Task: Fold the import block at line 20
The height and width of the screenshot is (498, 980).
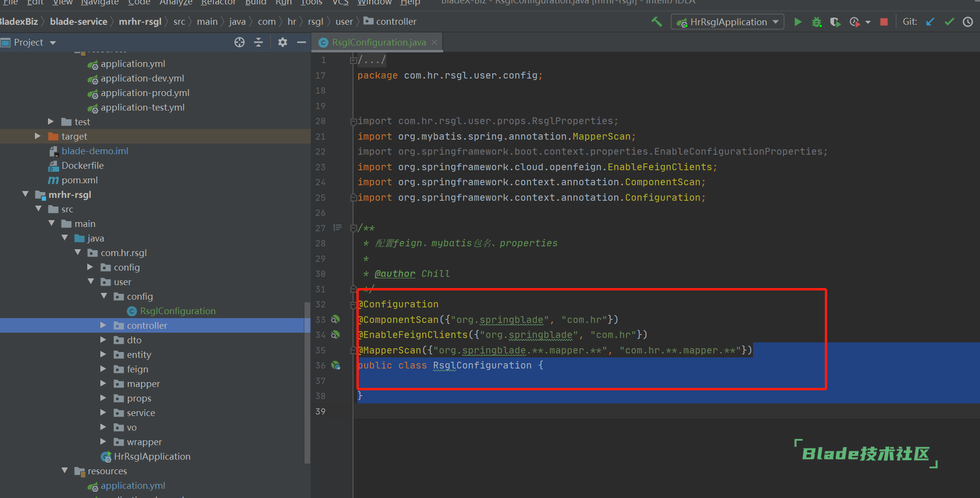Action: pyautogui.click(x=353, y=121)
